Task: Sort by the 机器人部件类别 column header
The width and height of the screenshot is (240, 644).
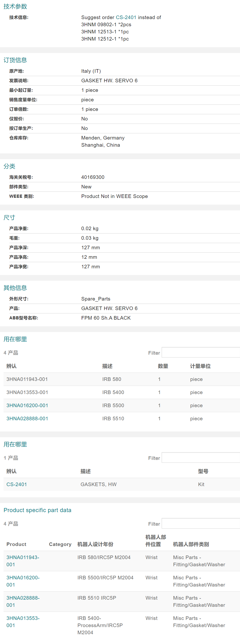Action: point(191,544)
